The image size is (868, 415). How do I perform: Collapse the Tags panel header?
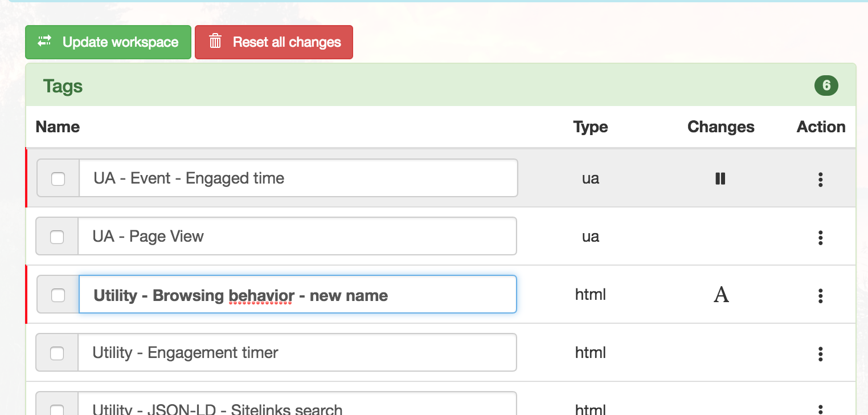(x=441, y=86)
